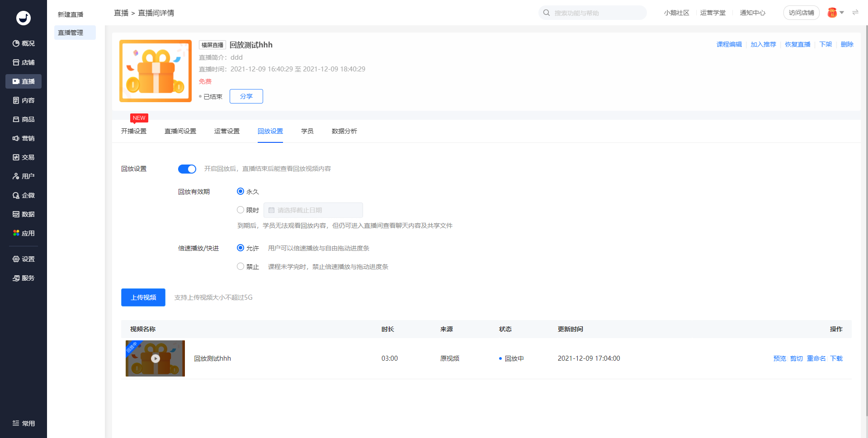Play the 回放测试hhh video thumbnail
This screenshot has height=438, width=868.
155,358
